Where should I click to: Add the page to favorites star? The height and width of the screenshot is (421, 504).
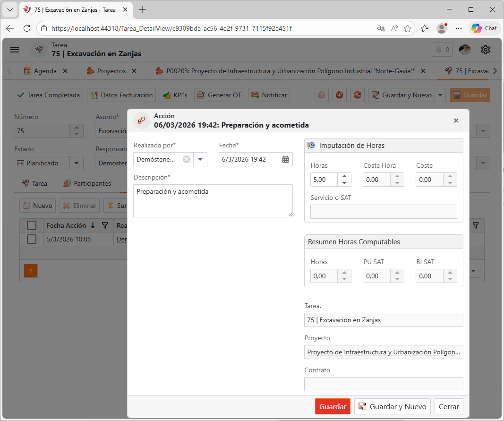(x=408, y=28)
